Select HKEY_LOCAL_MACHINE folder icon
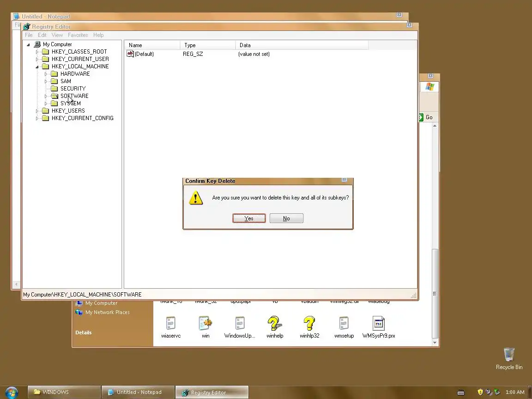Viewport: 532px width, 399px height. (45, 66)
